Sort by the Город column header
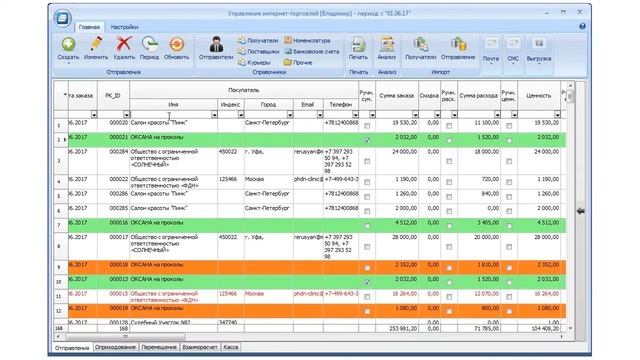This screenshot has height=360, width=640. (x=268, y=104)
